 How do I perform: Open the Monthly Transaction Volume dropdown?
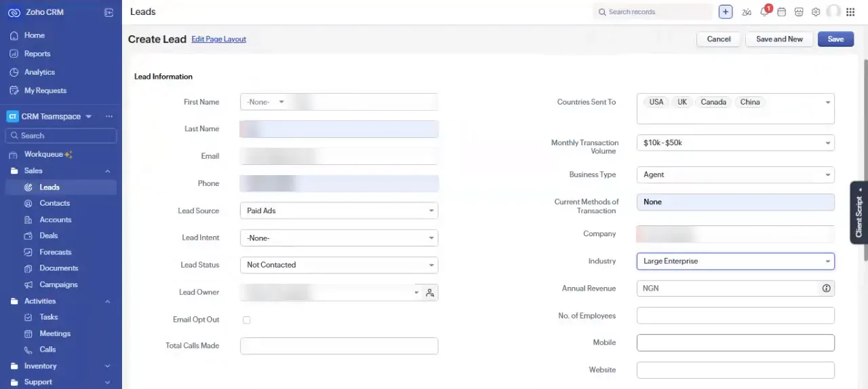click(736, 143)
